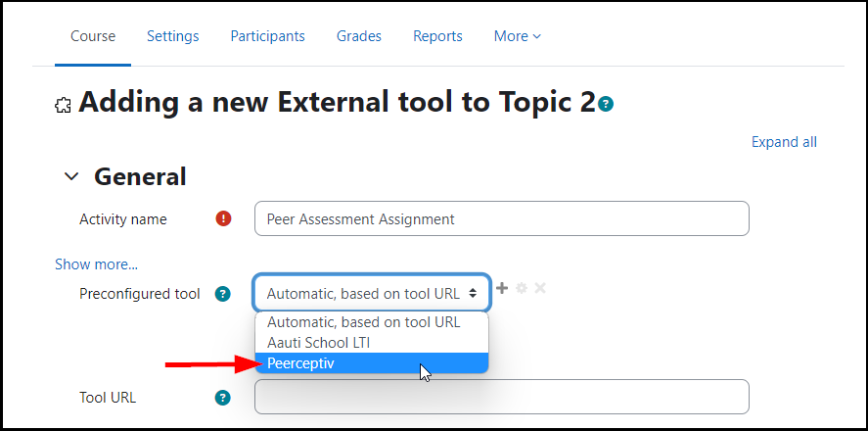Click the help icon beside page heading
The height and width of the screenshot is (431, 868).
click(x=606, y=104)
